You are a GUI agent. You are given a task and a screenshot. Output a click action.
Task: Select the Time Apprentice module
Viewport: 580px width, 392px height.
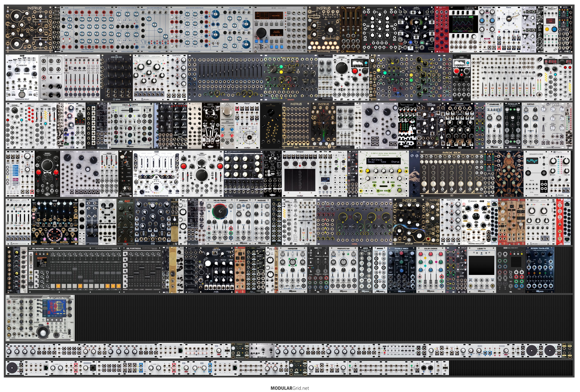262,350
